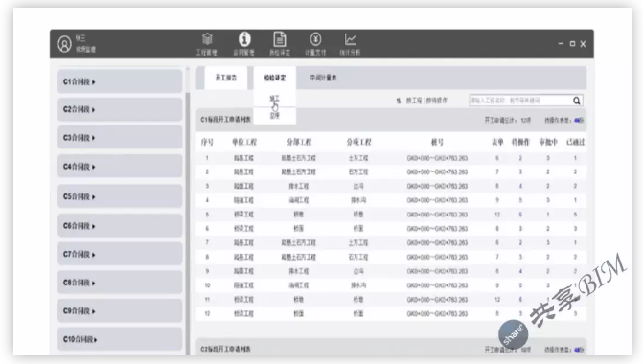Select 排水沟 in row 4
The image size is (643, 364).
(358, 200)
